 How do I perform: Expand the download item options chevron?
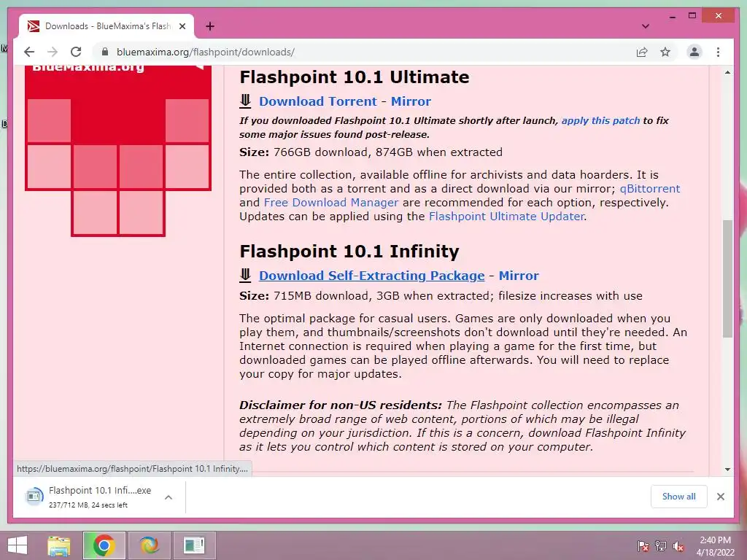tap(169, 497)
